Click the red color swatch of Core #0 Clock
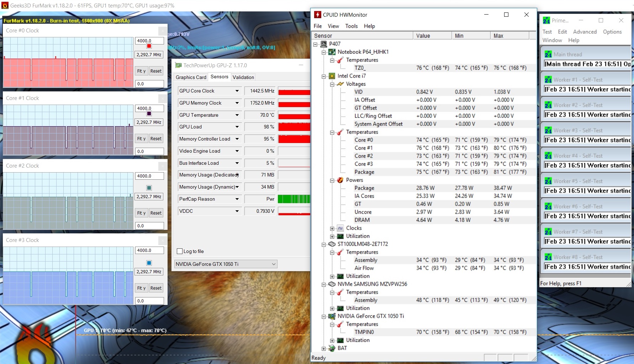634x364 pixels. pos(149,46)
